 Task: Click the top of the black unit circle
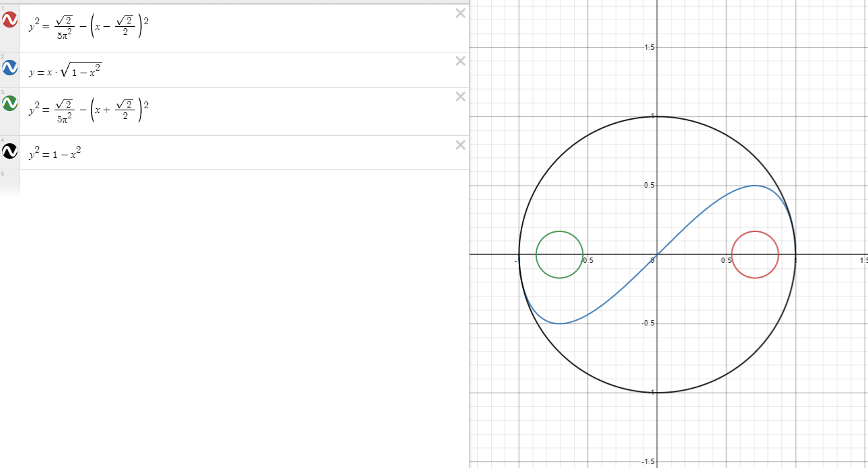pos(657,116)
